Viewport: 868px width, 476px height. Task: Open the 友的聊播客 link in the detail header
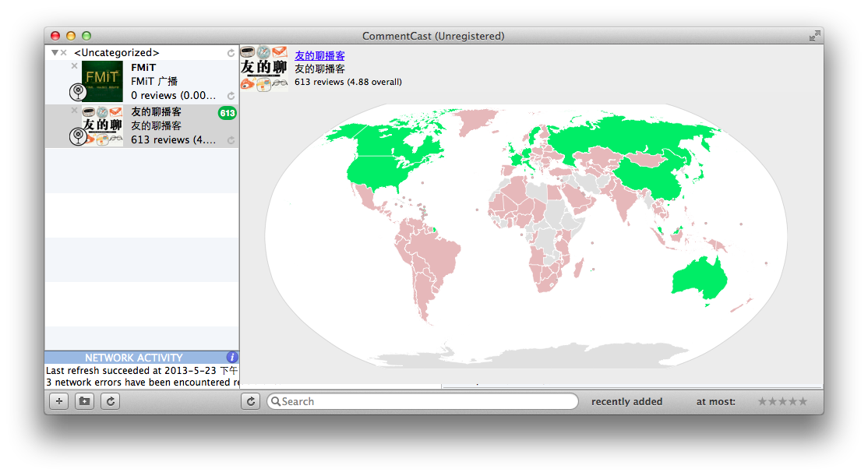point(319,55)
